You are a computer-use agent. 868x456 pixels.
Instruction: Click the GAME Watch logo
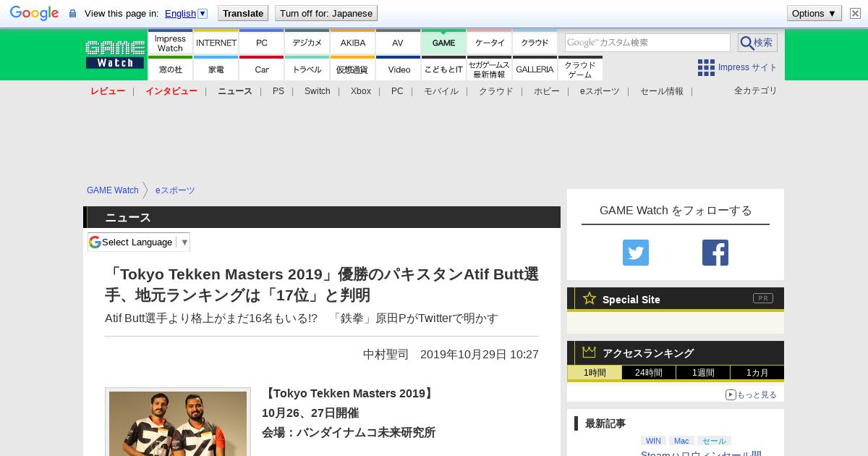click(115, 54)
